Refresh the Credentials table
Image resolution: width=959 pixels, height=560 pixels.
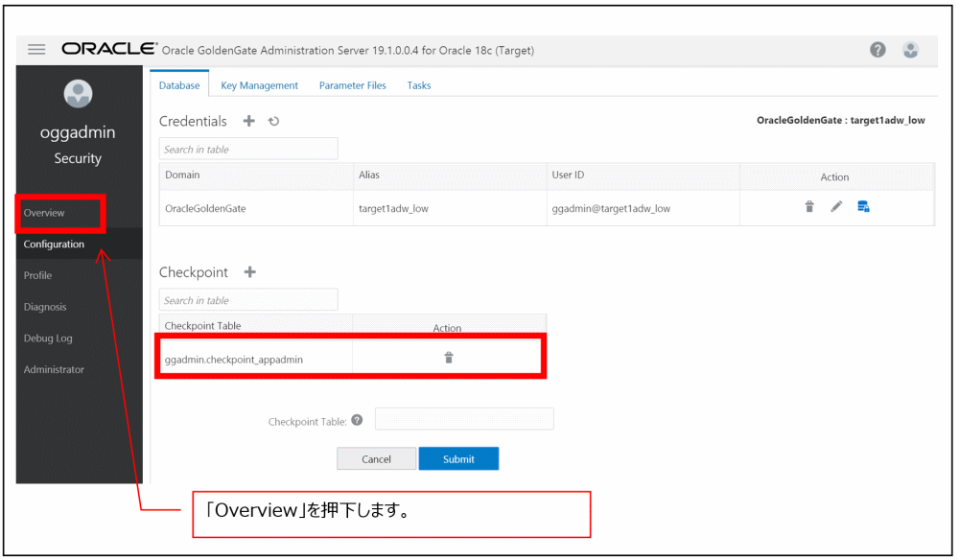click(x=273, y=121)
